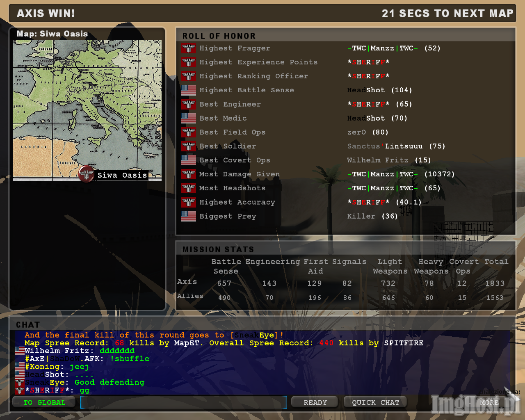Click the Allies flag beside Best Covert Ops

189,160
